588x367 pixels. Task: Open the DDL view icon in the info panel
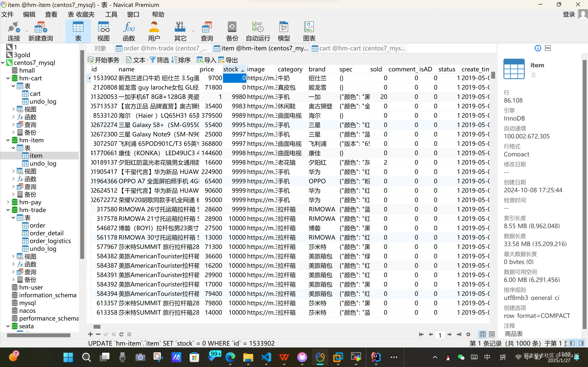click(x=548, y=48)
